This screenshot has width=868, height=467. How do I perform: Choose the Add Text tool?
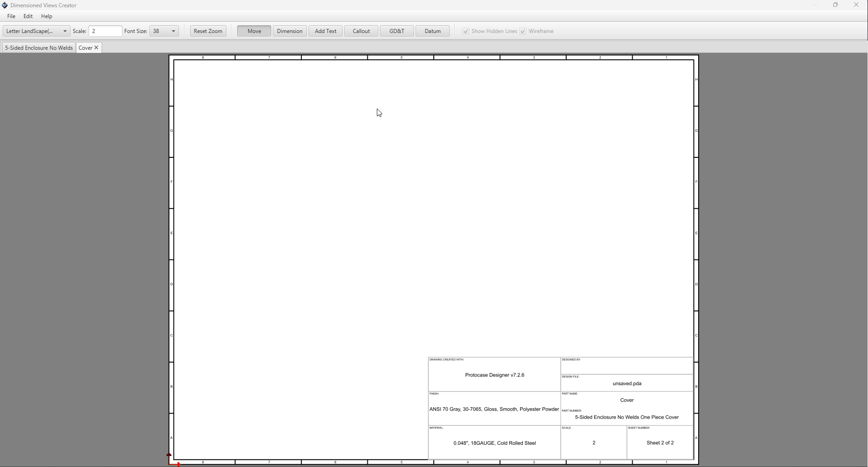325,31
